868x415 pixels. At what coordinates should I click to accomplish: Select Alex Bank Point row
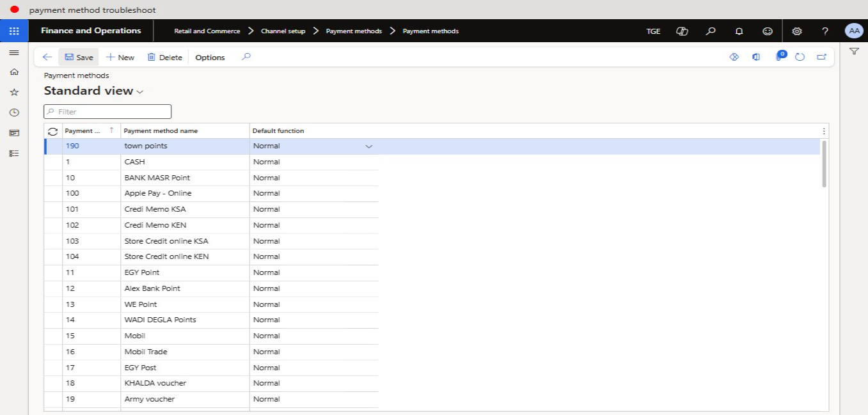pyautogui.click(x=211, y=288)
